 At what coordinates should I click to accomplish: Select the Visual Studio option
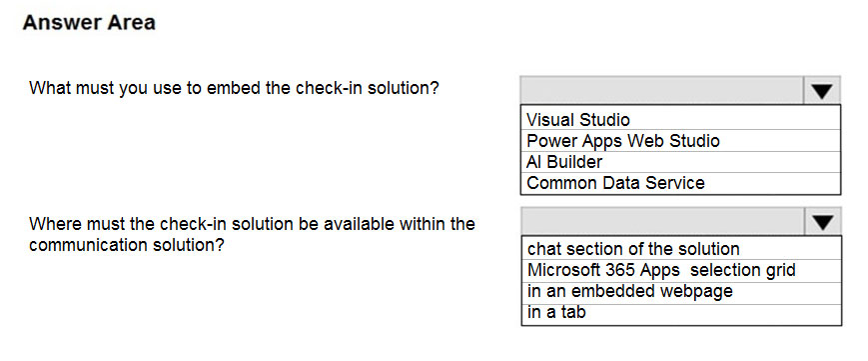[680, 120]
